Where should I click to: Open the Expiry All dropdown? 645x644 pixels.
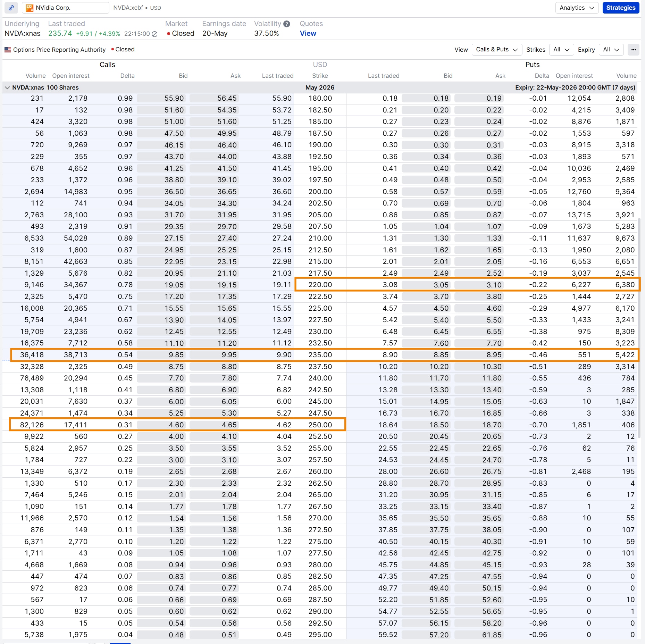611,50
